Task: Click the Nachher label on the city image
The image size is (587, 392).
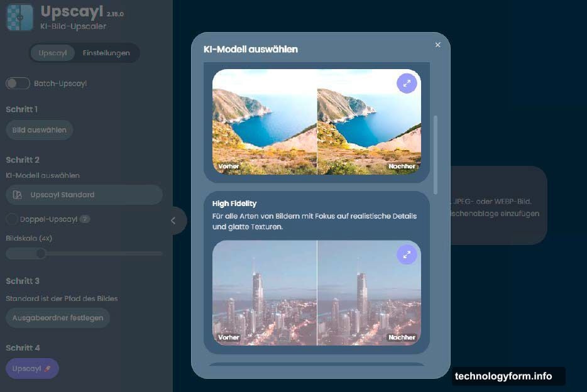Action: pyautogui.click(x=402, y=337)
